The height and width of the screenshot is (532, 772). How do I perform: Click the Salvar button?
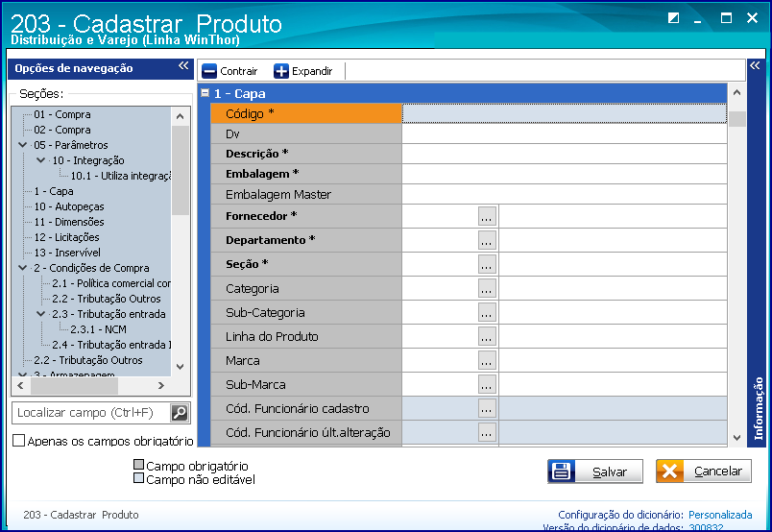pos(595,472)
